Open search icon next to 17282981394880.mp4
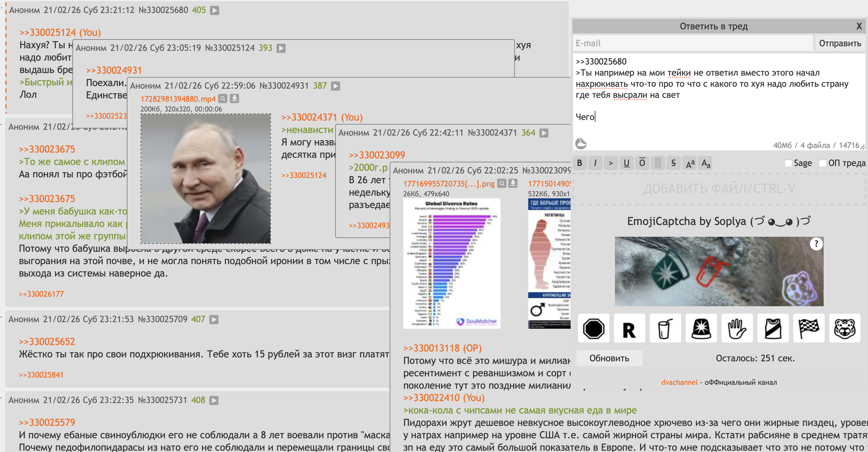This screenshot has width=868, height=452. [x=222, y=99]
